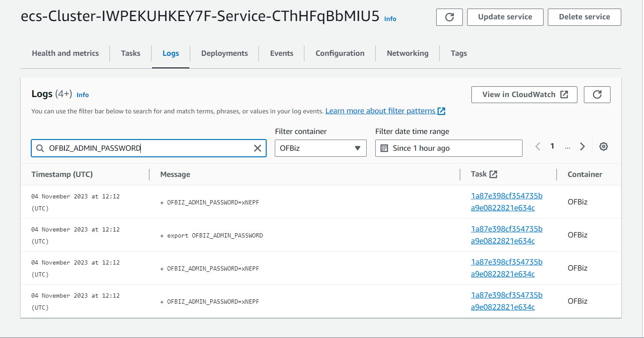Switch to Health and metrics tab

pyautogui.click(x=65, y=53)
